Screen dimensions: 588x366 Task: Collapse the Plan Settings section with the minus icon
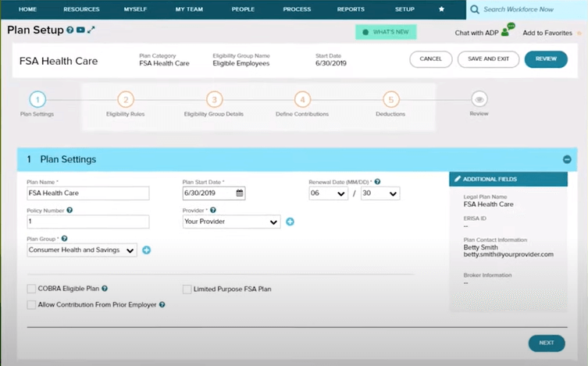coord(567,159)
